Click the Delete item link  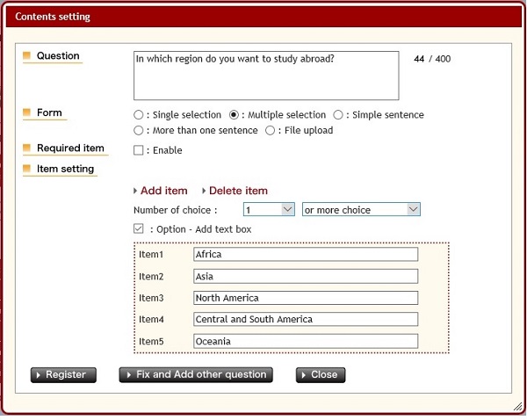(237, 191)
